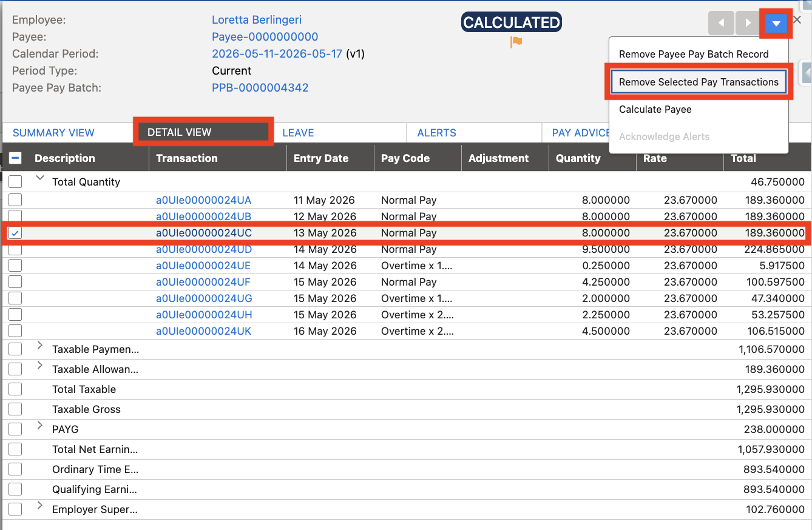This screenshot has height=530, width=812.
Task: Open calendar period 2026-05-11-2026-05-17 link
Action: pos(277,54)
